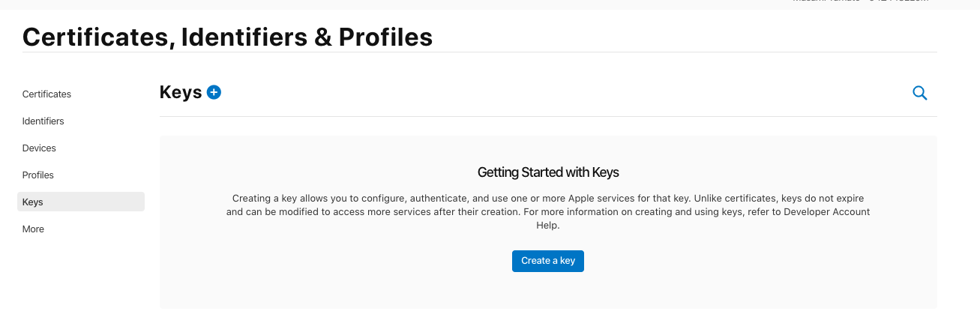Viewport: 980px width, 329px height.
Task: Click the bold "Keys" section heading
Action: point(181,92)
